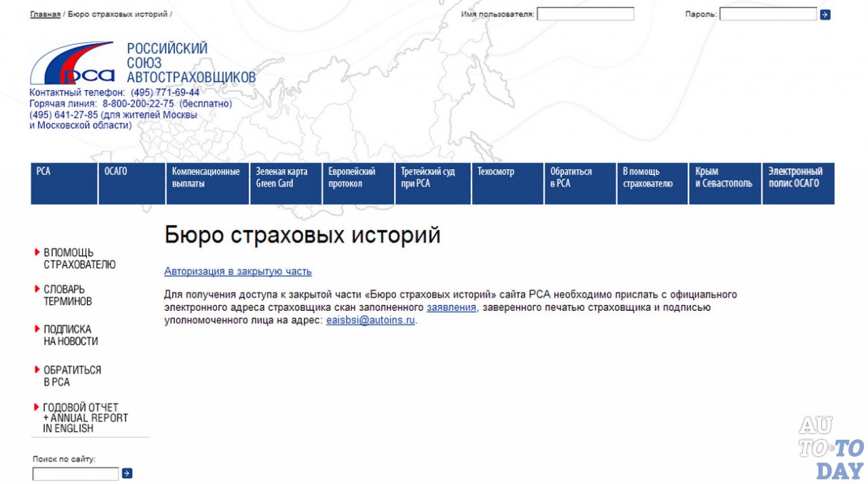Click the eaisbsi@autoins.ru email link

point(370,320)
